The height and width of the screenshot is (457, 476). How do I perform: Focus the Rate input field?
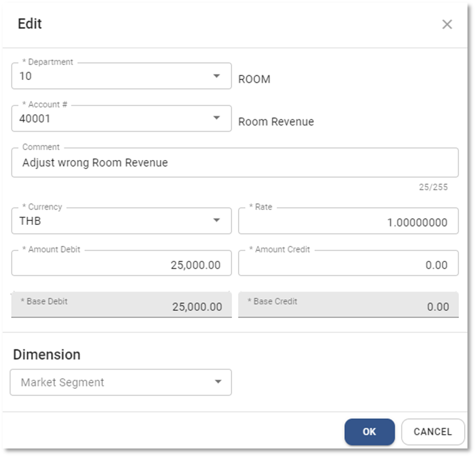coord(347,222)
